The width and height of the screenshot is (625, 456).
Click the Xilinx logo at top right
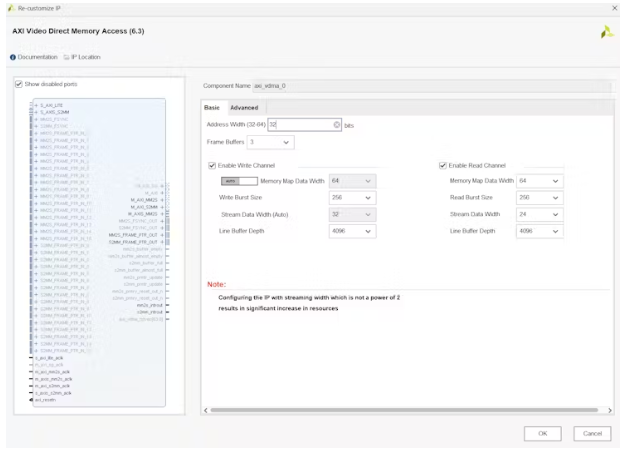pyautogui.click(x=606, y=32)
